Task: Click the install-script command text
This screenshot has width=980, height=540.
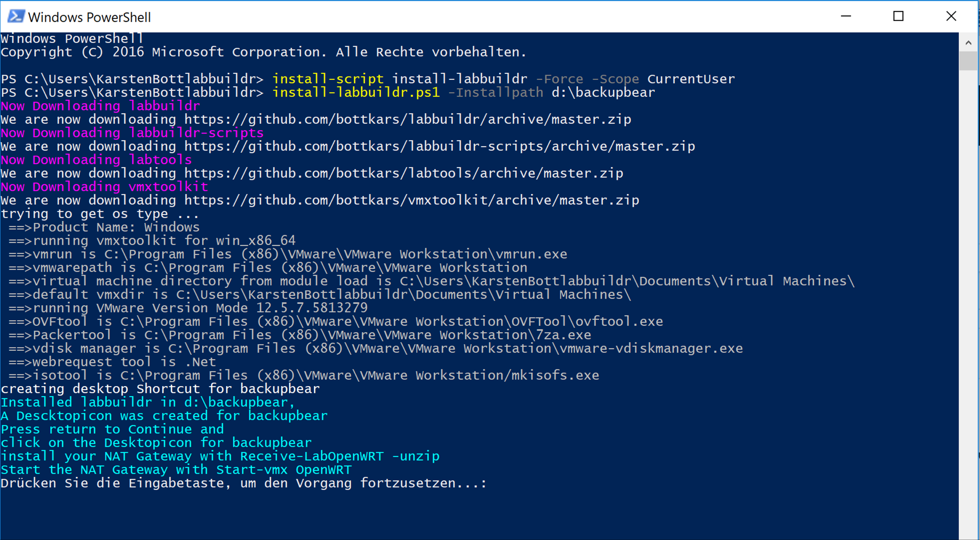Action: (x=328, y=79)
